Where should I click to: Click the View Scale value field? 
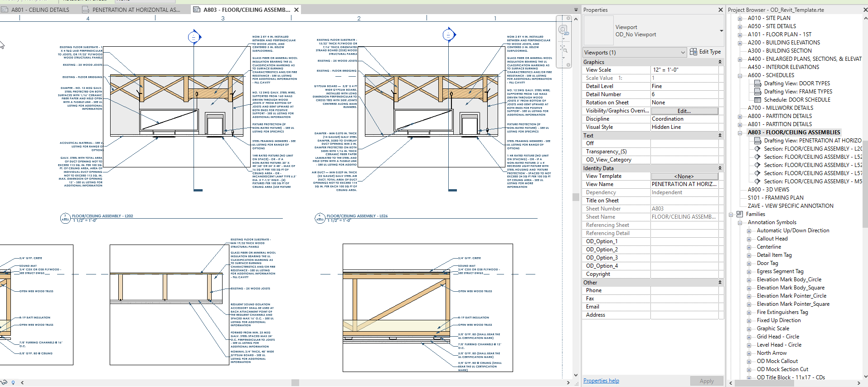(x=684, y=70)
